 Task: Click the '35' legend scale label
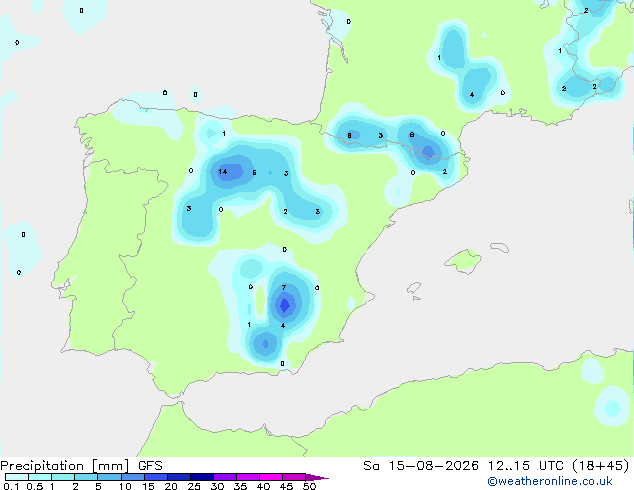click(240, 486)
